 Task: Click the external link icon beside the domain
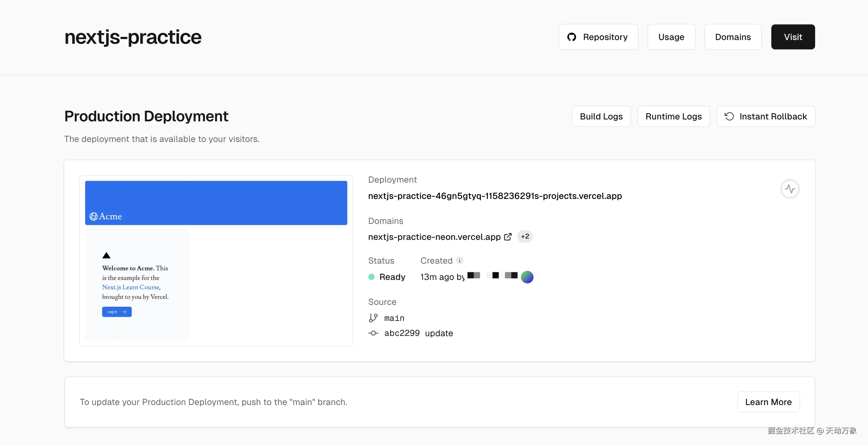508,237
